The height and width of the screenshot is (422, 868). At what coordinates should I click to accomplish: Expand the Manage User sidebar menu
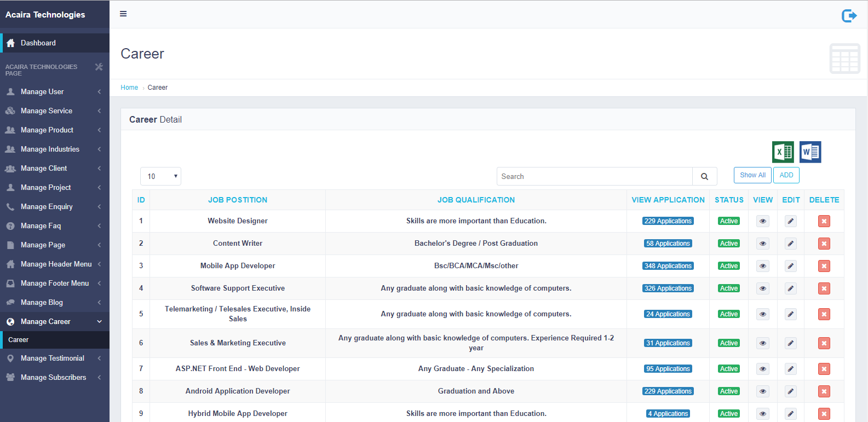tap(54, 92)
